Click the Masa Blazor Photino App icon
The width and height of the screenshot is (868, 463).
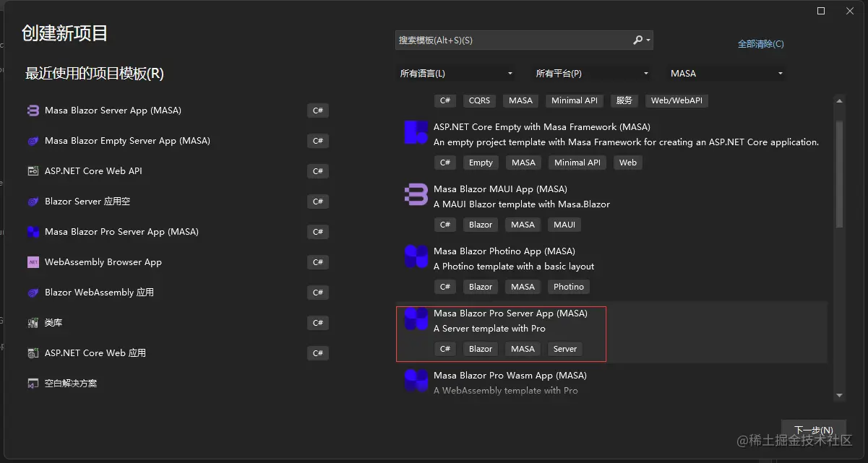tap(416, 257)
